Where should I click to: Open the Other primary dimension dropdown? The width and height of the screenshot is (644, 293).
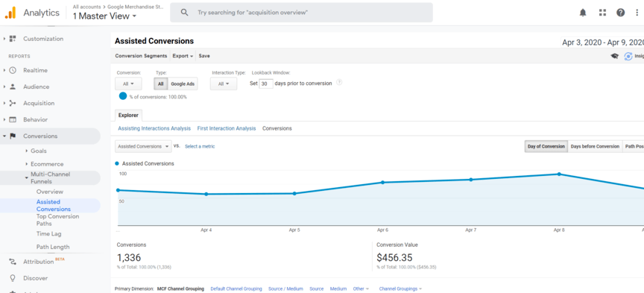click(361, 289)
